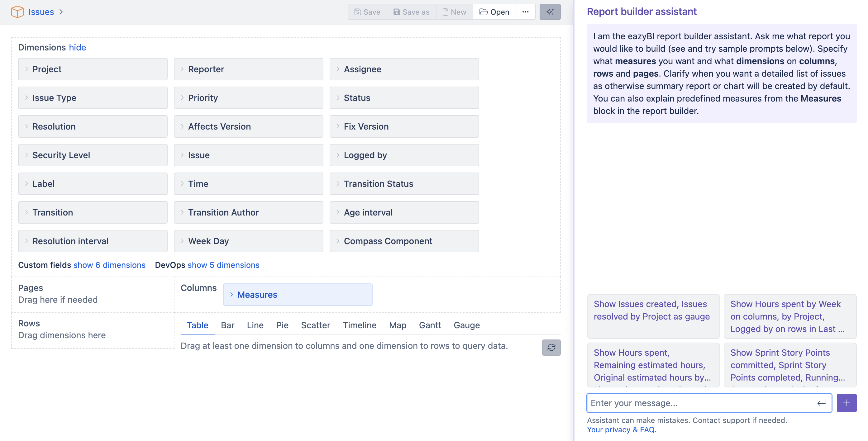Expand the Transition Status dimension
The width and height of the screenshot is (868, 441).
tap(404, 184)
